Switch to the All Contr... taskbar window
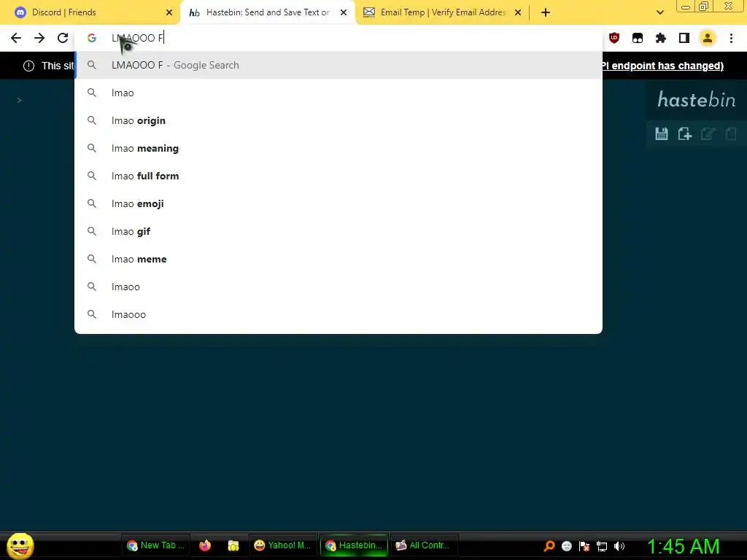The image size is (747, 560). (423, 545)
